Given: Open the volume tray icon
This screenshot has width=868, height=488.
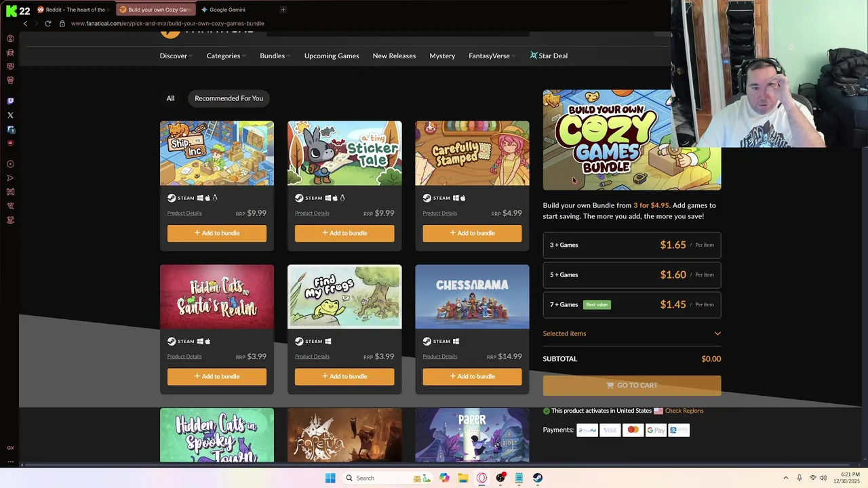Looking at the screenshot, I should (x=824, y=478).
